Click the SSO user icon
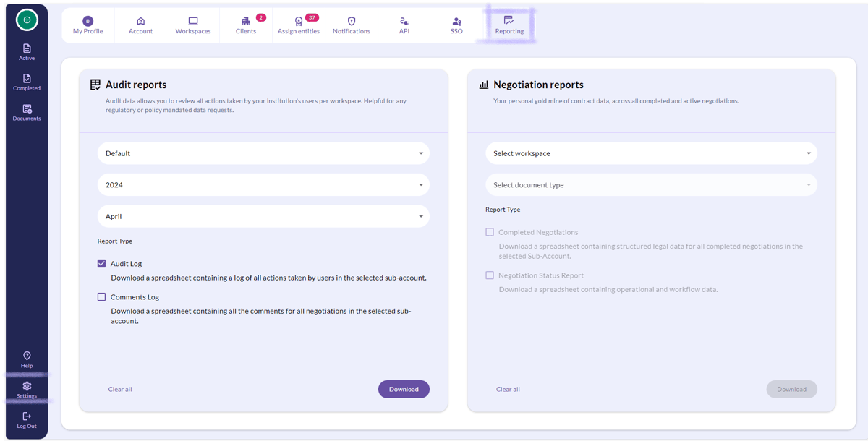Viewport: 868px width, 441px height. (456, 22)
